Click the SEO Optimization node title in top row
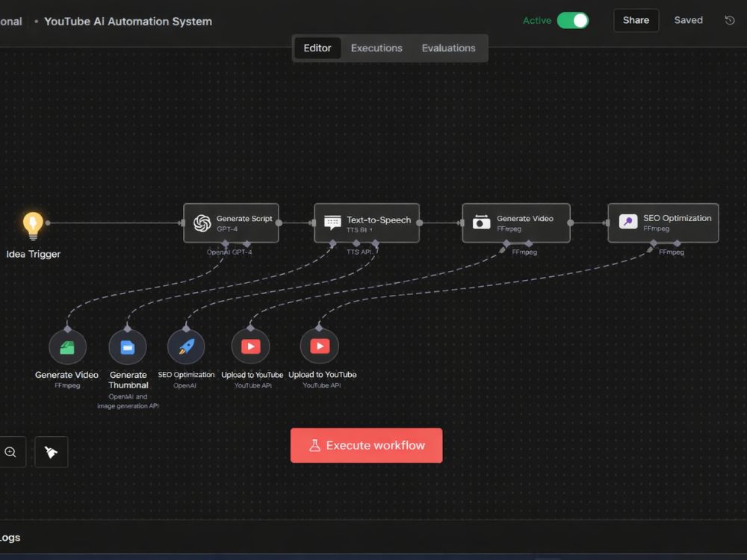The image size is (747, 560). click(677, 218)
